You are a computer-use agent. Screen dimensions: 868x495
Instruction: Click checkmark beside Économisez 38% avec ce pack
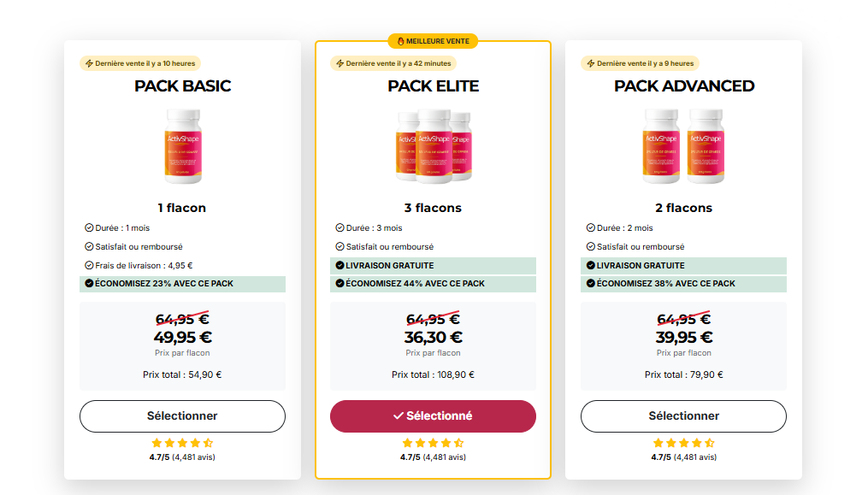[x=590, y=283]
